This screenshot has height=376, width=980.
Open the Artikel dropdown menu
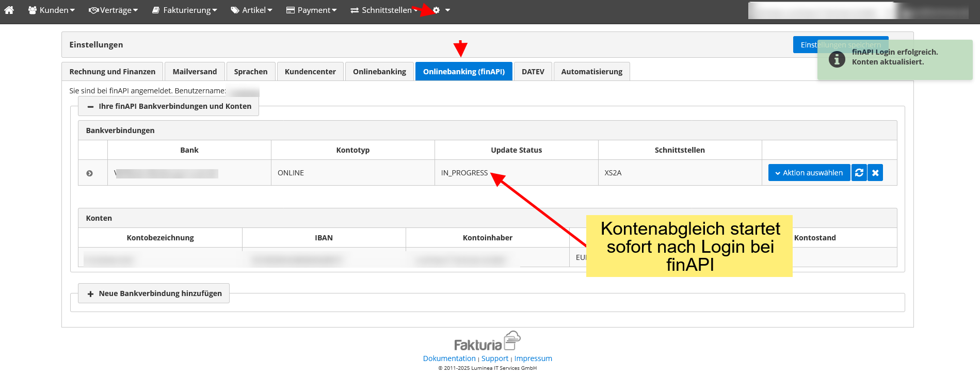click(x=251, y=10)
